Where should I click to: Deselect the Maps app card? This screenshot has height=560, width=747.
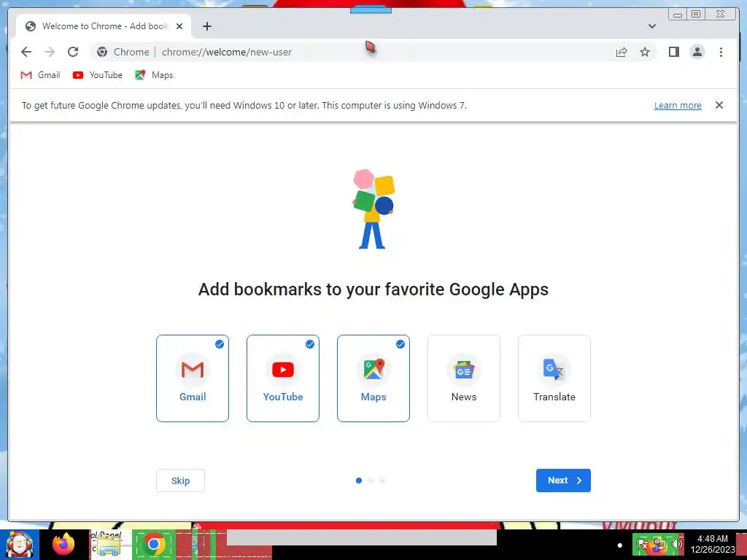(373, 378)
